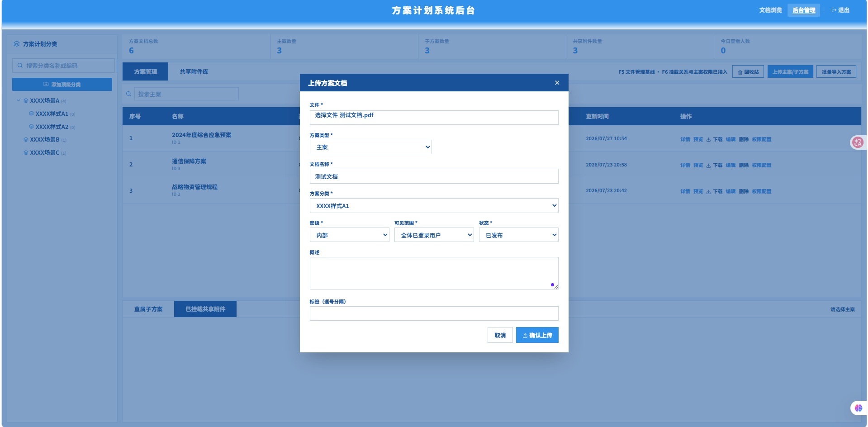Select XXXX场景B in category tree
Image resolution: width=868 pixels, height=427 pixels.
click(x=44, y=139)
